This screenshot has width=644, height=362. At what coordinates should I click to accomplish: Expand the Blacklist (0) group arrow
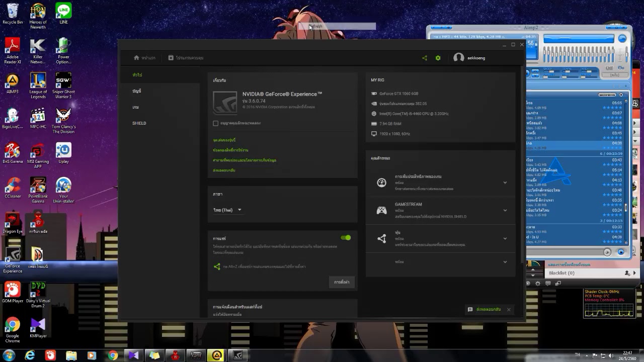tap(634, 273)
